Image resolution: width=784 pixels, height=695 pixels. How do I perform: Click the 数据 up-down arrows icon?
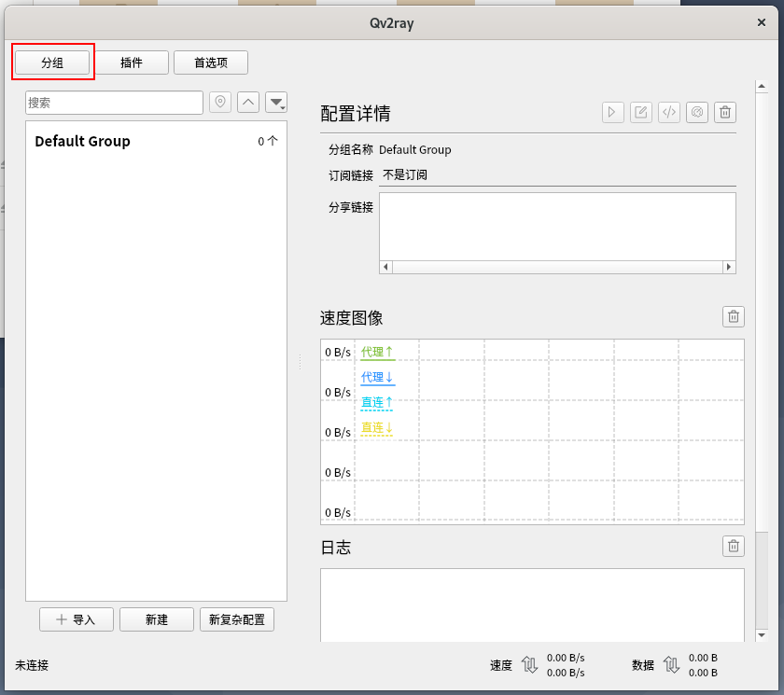[x=671, y=665]
